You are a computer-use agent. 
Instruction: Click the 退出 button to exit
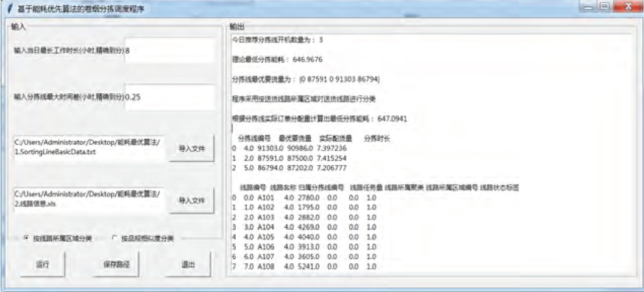pyautogui.click(x=188, y=265)
